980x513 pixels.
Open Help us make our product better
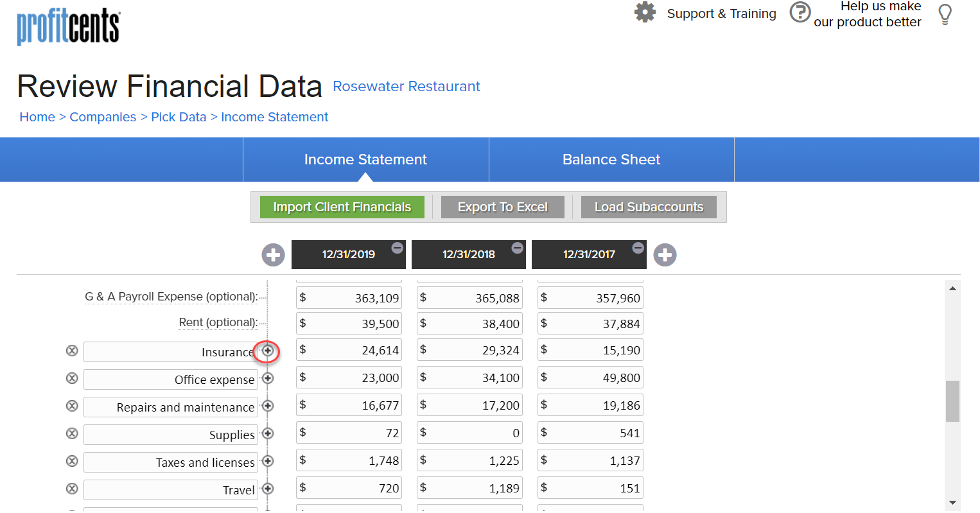coord(867,13)
